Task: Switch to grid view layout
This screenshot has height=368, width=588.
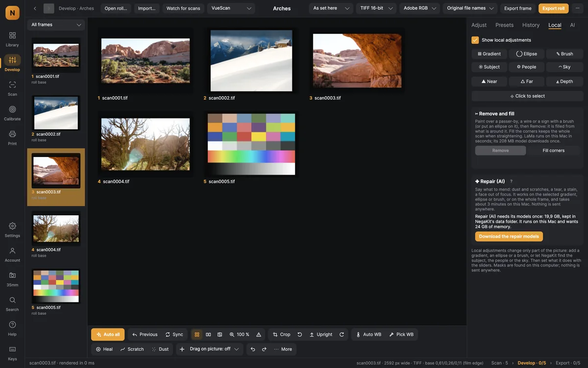Action: click(x=197, y=335)
